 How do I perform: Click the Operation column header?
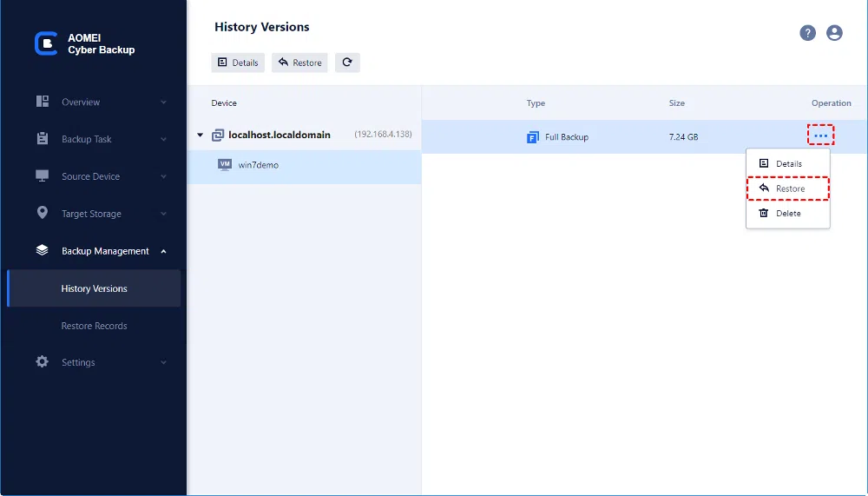click(x=831, y=103)
